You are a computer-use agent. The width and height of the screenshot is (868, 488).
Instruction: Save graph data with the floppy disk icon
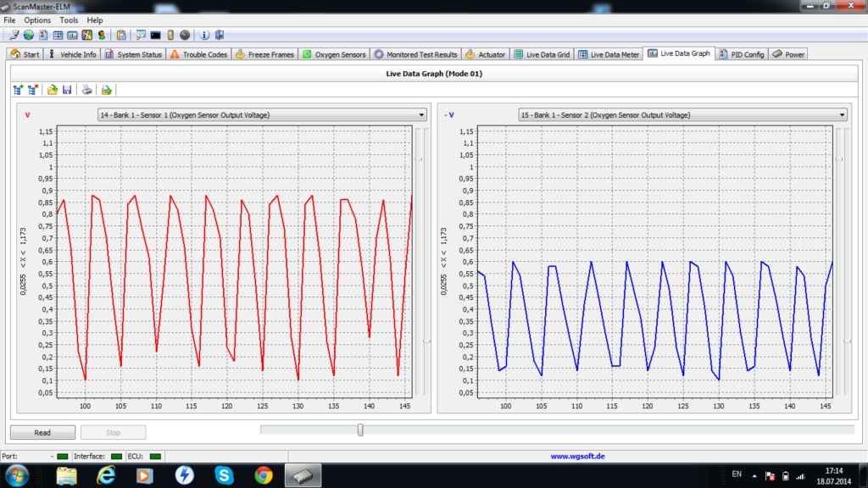coord(67,89)
